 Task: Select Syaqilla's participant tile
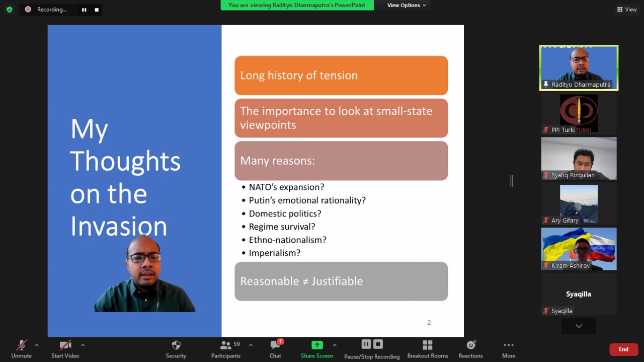(579, 294)
